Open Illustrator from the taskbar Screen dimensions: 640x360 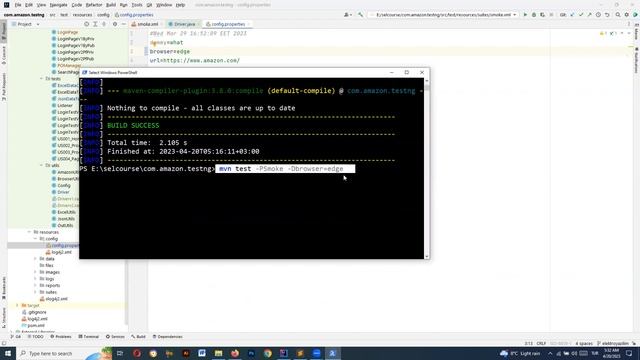coord(186,353)
